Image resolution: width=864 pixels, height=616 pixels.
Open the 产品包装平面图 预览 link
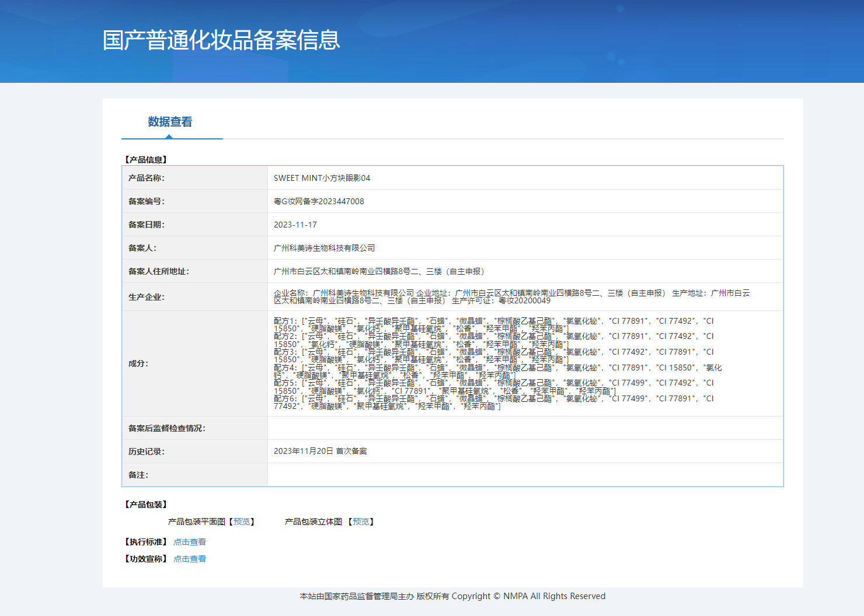[x=242, y=521]
